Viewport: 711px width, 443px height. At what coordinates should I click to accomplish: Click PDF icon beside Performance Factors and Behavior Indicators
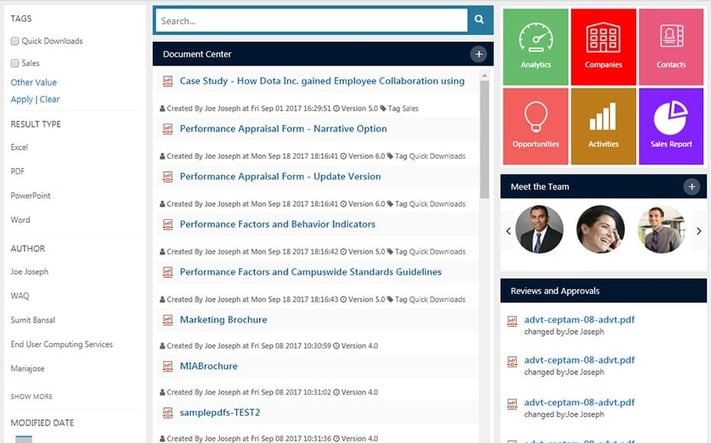pos(168,224)
